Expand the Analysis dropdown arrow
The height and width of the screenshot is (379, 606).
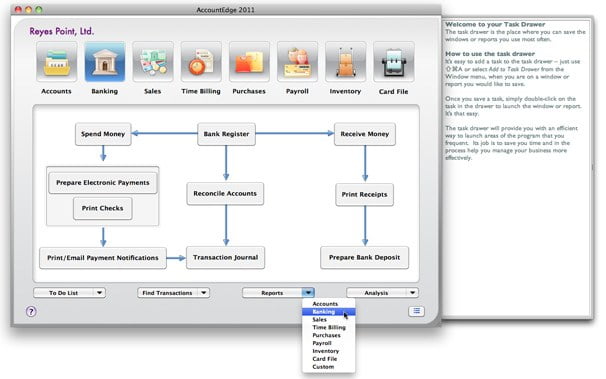(x=412, y=293)
